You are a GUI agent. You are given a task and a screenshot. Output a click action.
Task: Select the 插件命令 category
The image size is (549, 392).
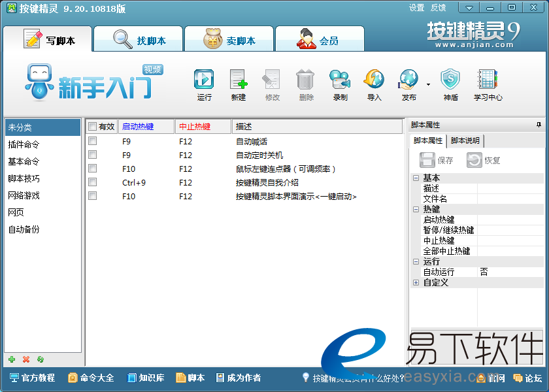pos(42,144)
